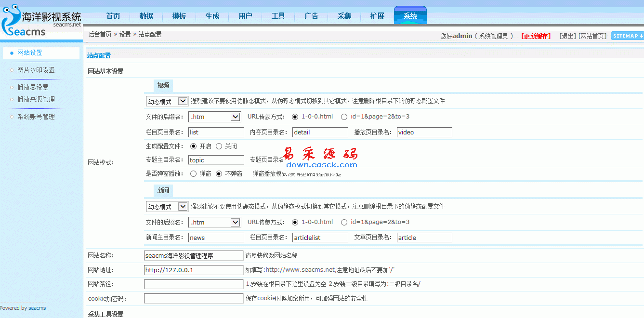Go to 系统账号管理 in sidebar
The height and width of the screenshot is (318, 644).
36,117
